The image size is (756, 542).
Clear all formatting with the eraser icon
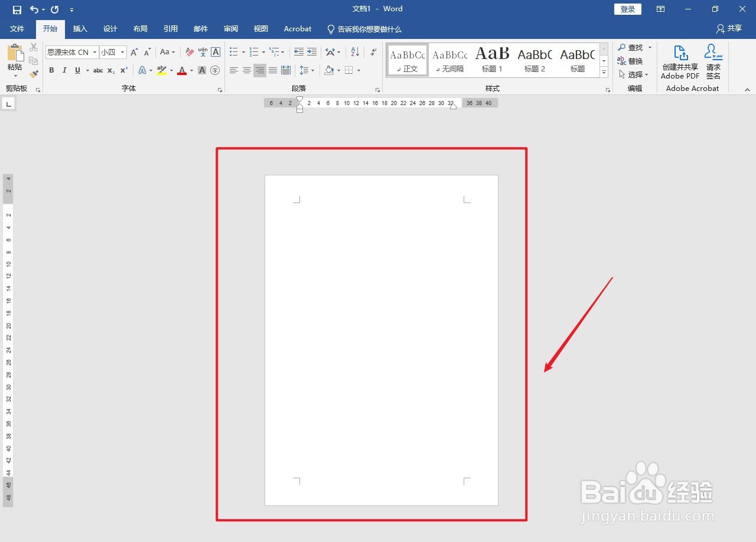190,52
